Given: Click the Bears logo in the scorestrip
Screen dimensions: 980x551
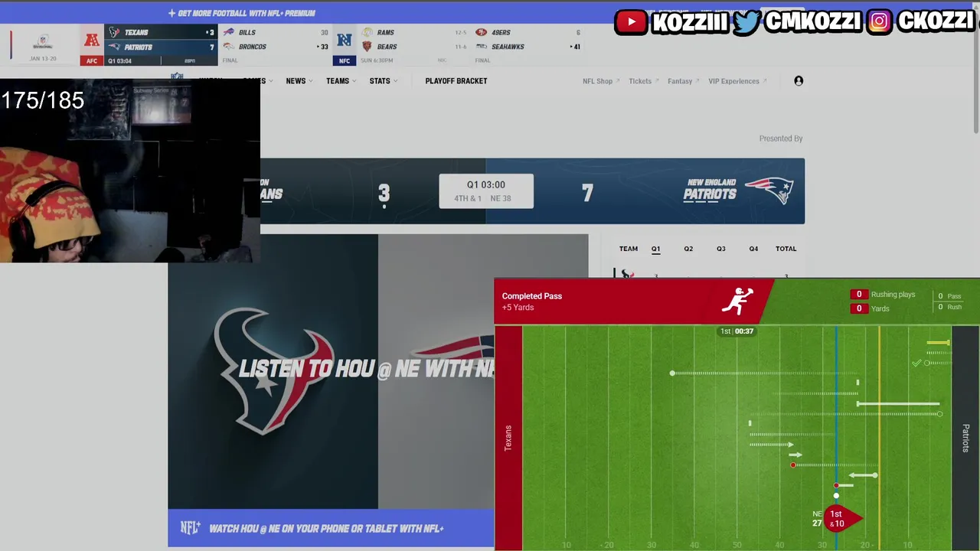Looking at the screenshot, I should click(367, 47).
